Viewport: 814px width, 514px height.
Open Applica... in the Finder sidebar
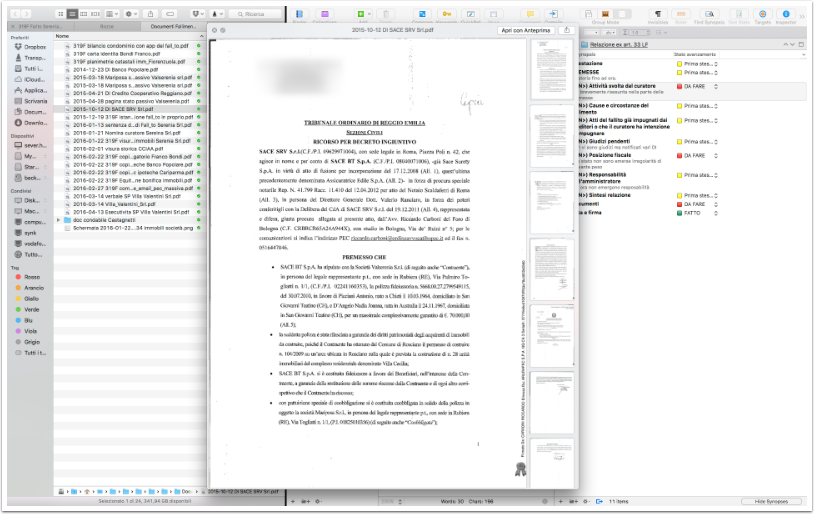click(35, 90)
